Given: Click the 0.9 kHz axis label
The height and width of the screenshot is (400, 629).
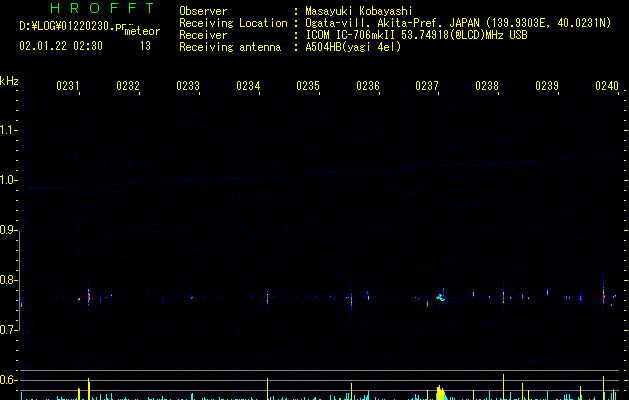Looking at the screenshot, I should click(8, 230).
